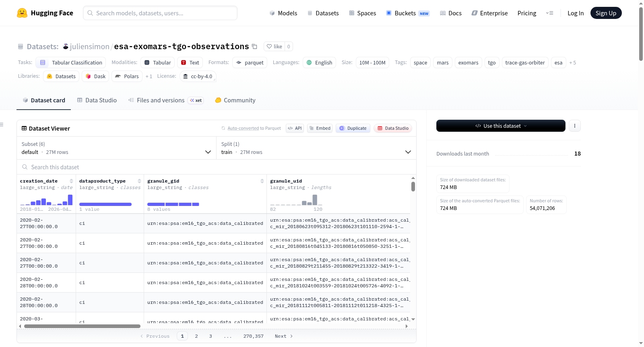Open Docs in the top navigation

click(x=450, y=13)
